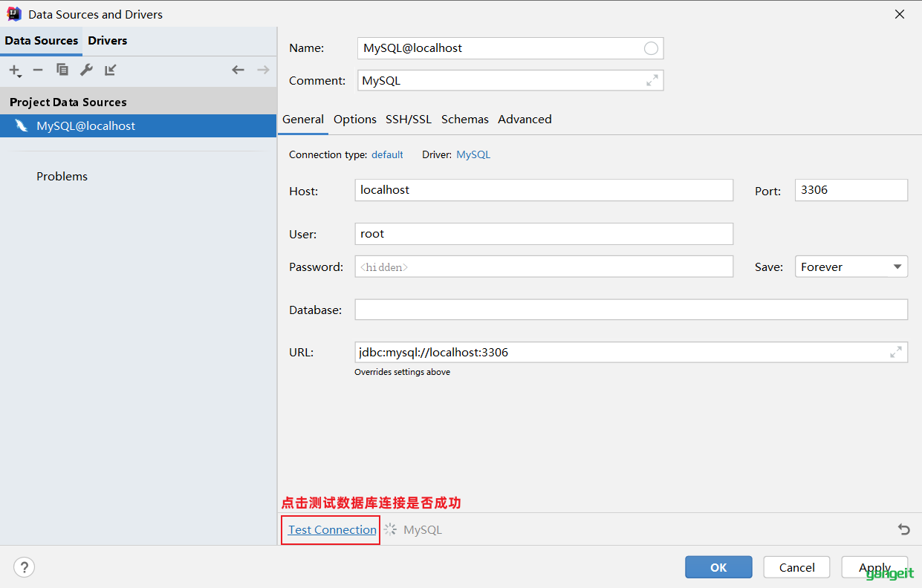The image size is (922, 588).
Task: Open the Options tab
Action: point(355,119)
